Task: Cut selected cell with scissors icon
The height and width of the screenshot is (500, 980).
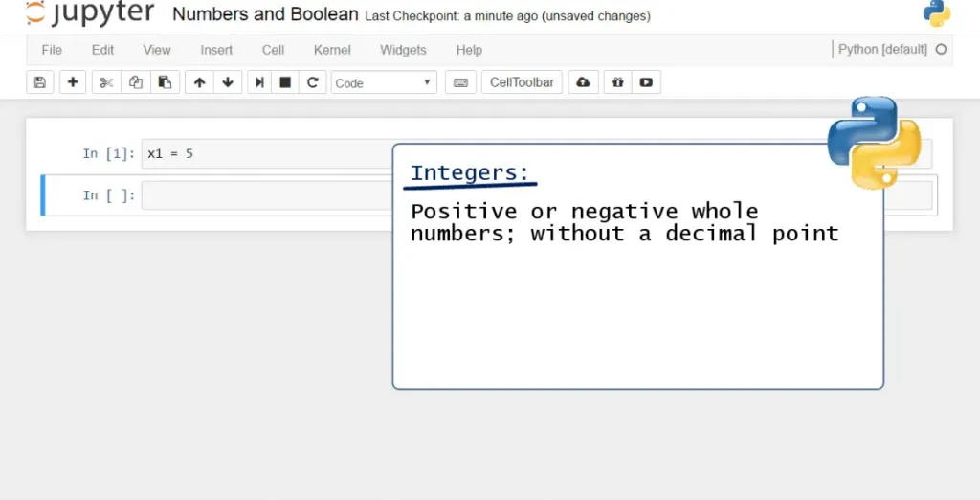Action: tap(106, 82)
